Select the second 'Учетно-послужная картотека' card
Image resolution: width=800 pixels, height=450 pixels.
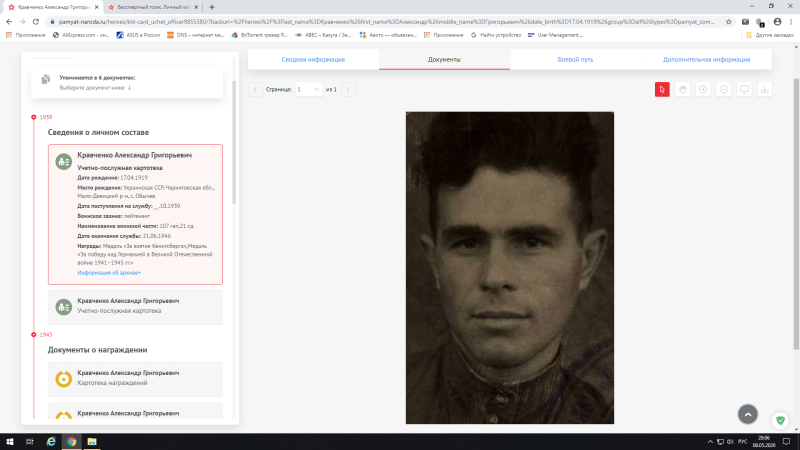click(x=136, y=307)
